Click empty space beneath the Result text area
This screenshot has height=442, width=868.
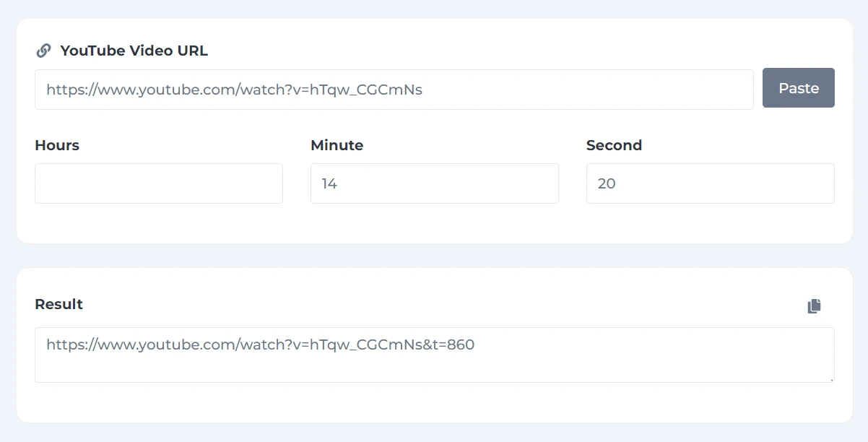[x=435, y=402]
